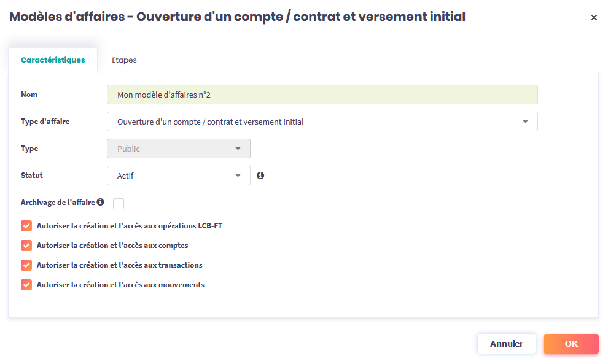This screenshot has height=364, width=608.
Task: Switch to the Etapes tab
Action: [x=124, y=60]
